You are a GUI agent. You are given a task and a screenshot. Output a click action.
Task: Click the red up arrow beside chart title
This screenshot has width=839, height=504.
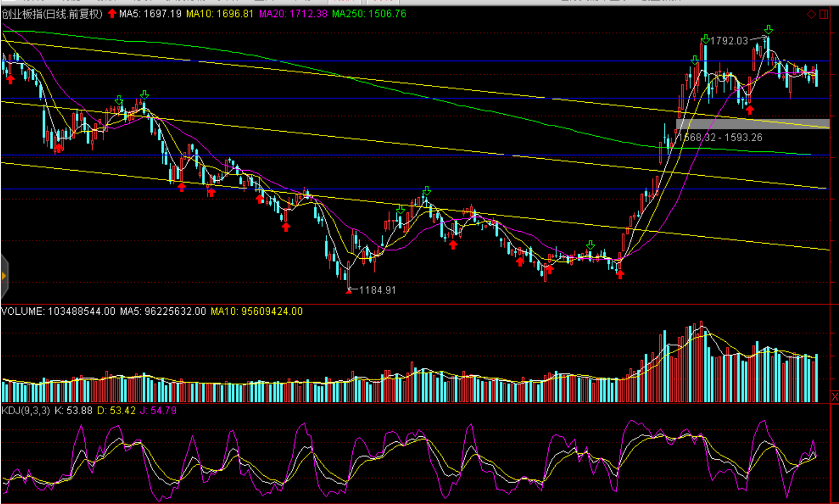[112, 14]
